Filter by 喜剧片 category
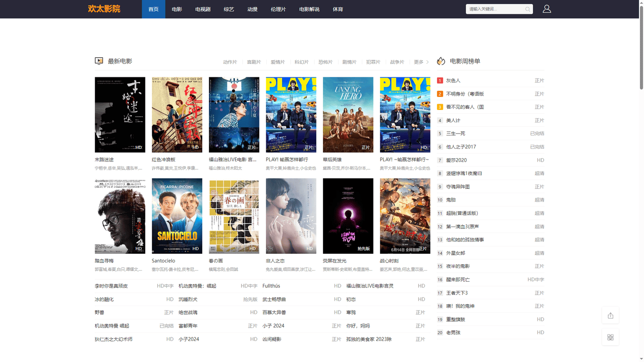Viewport: 644px width, 362px height. point(254,62)
